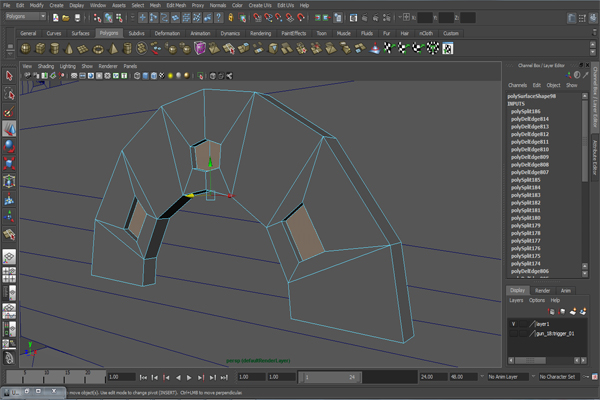Enable smooth shade all in viewport toolbar

coord(145,76)
